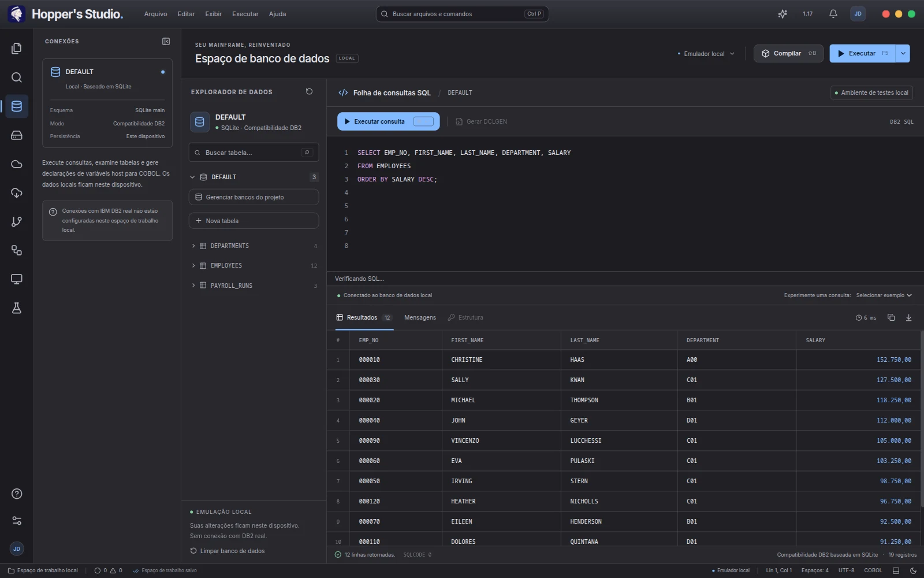The image size is (924, 578).
Task: Open the monitor terminal sidebar icon
Action: coord(17,279)
